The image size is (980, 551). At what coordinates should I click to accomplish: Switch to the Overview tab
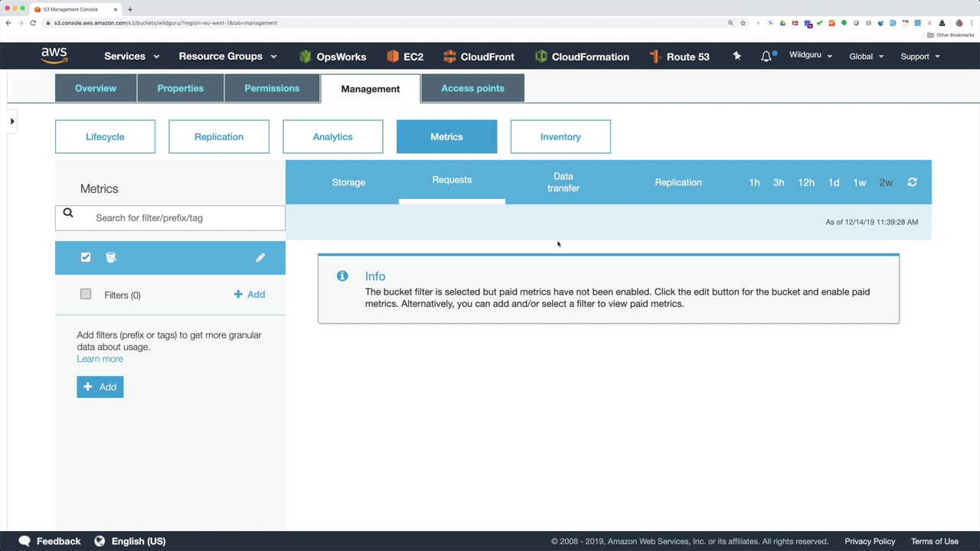coord(96,88)
